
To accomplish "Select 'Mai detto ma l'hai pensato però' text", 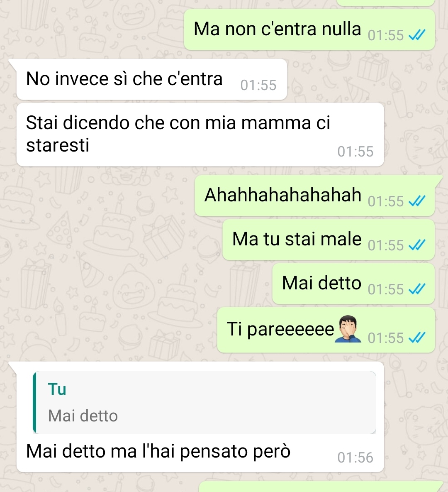I will tap(158, 451).
